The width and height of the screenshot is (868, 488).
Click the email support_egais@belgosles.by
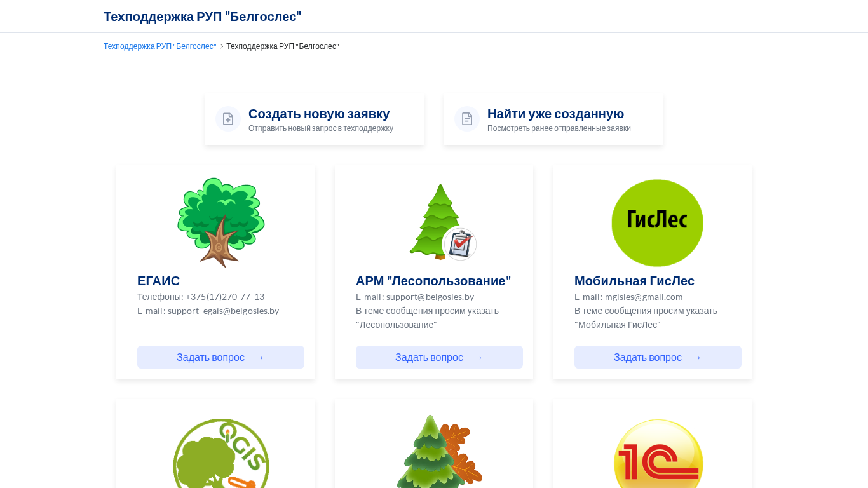click(223, 311)
